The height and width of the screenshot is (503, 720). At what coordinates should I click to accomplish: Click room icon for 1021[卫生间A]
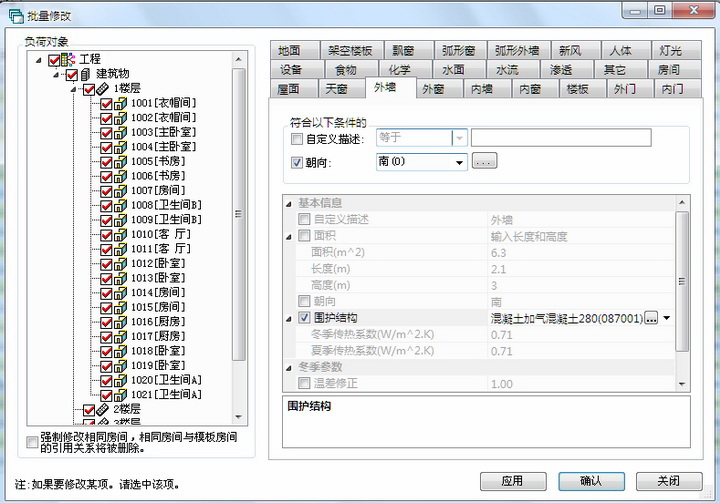[120, 395]
